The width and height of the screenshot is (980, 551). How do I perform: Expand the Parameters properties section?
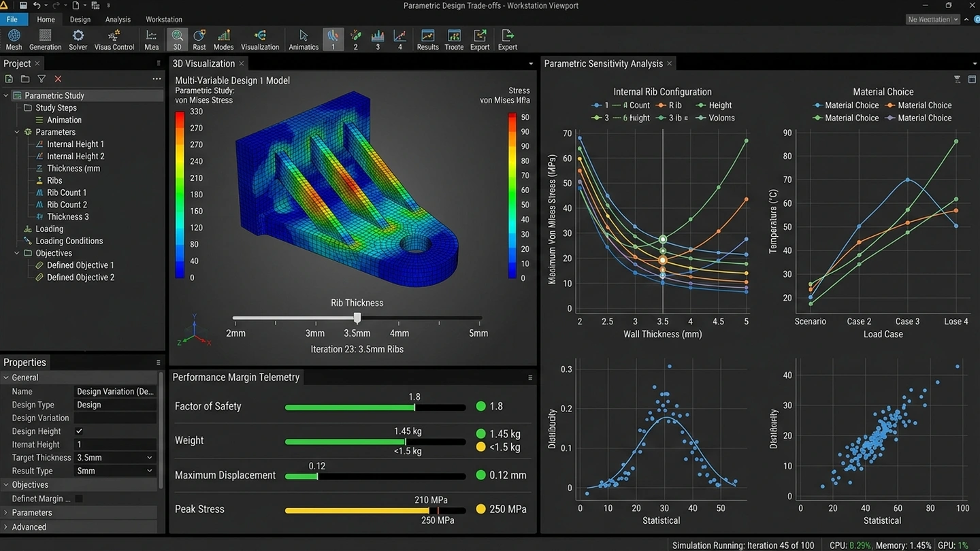(x=6, y=513)
